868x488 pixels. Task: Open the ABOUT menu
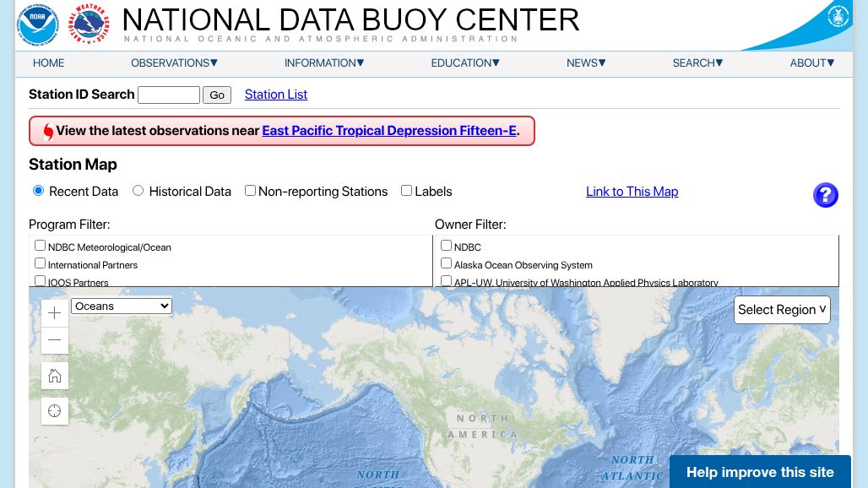[x=812, y=63]
